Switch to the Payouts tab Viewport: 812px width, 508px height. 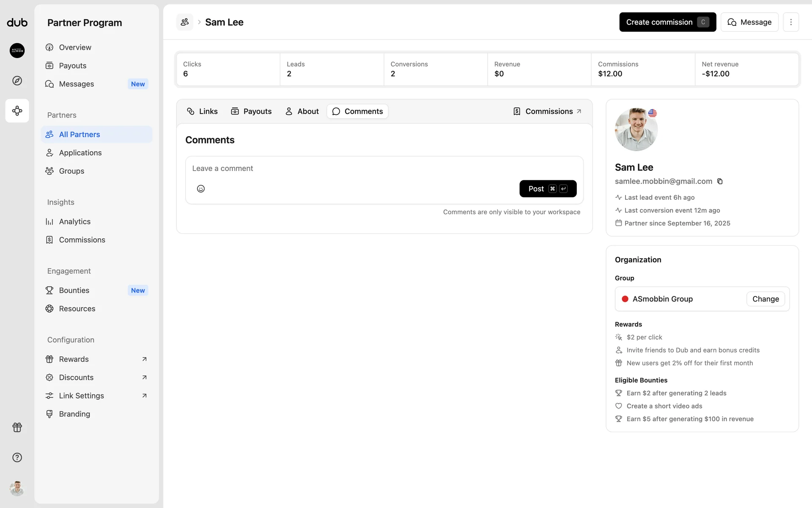coord(251,111)
